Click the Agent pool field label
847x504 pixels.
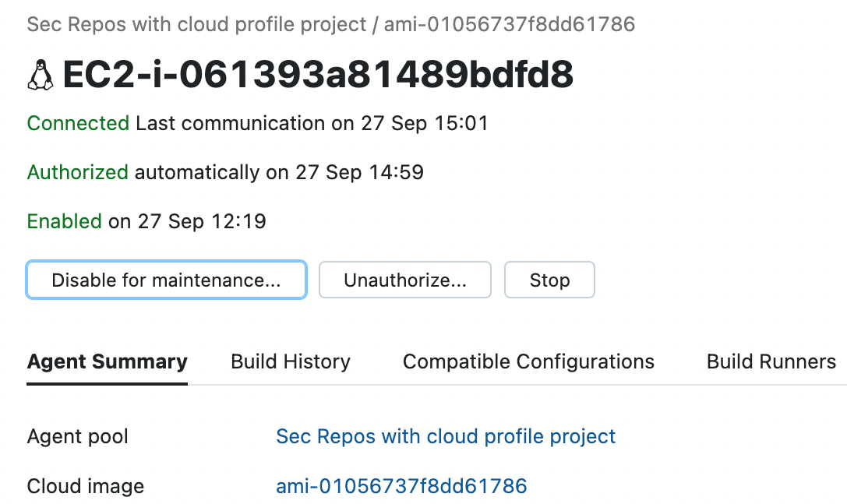78,436
